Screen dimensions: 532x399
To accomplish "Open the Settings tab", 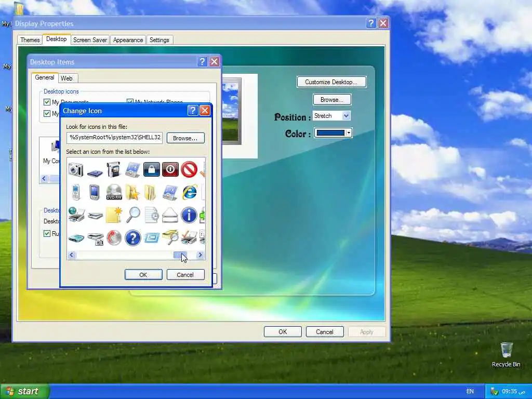I will (159, 40).
